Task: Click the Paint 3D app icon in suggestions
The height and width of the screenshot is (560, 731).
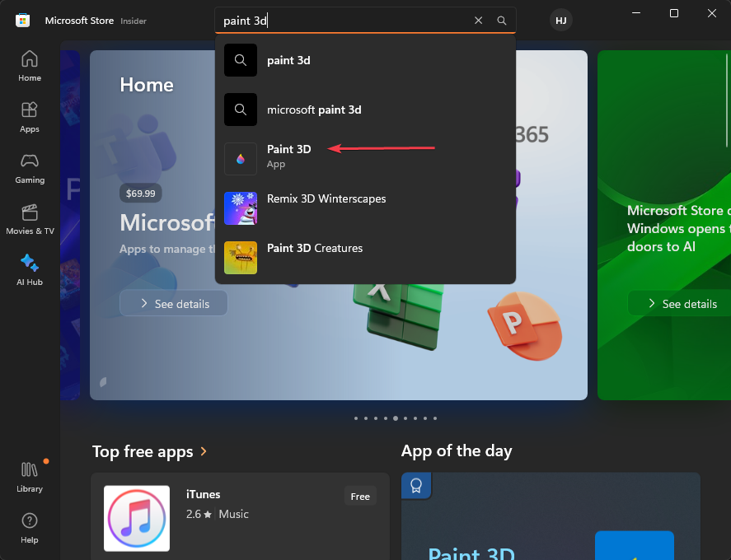Action: tap(241, 159)
